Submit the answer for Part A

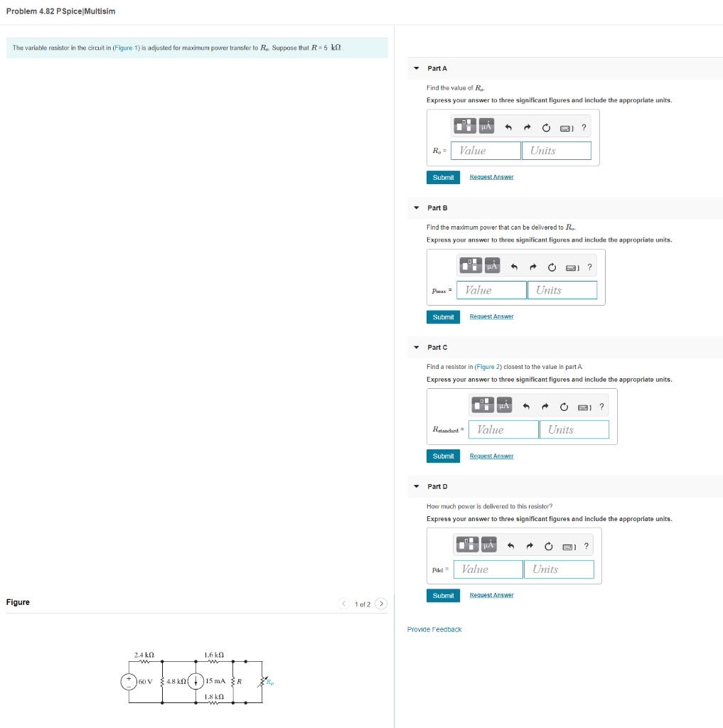coord(443,177)
